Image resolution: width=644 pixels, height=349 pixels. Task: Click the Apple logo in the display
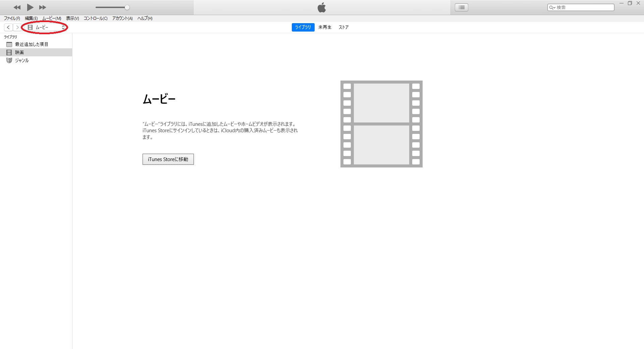(x=322, y=7)
